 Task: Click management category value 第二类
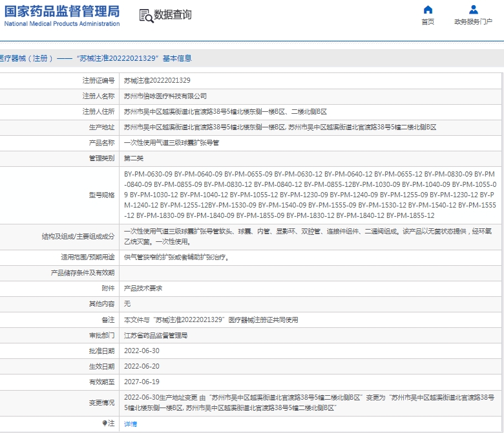[134, 158]
